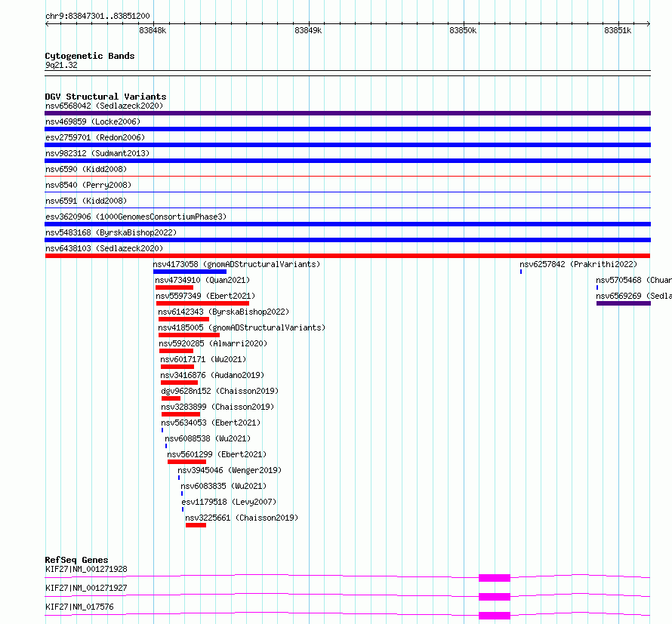Open the esv2759701 (Redon2006) label

pyautogui.click(x=95, y=137)
